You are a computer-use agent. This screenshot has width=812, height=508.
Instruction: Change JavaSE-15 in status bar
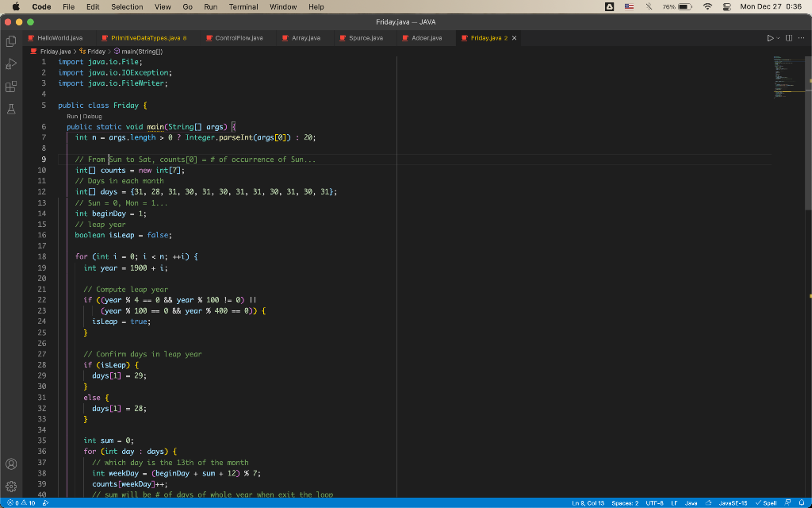point(733,502)
